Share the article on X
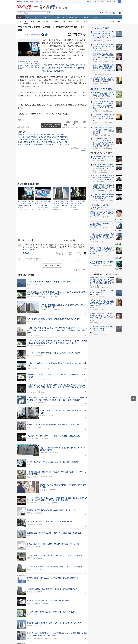138x644 pixels. pyautogui.click(x=43, y=35)
